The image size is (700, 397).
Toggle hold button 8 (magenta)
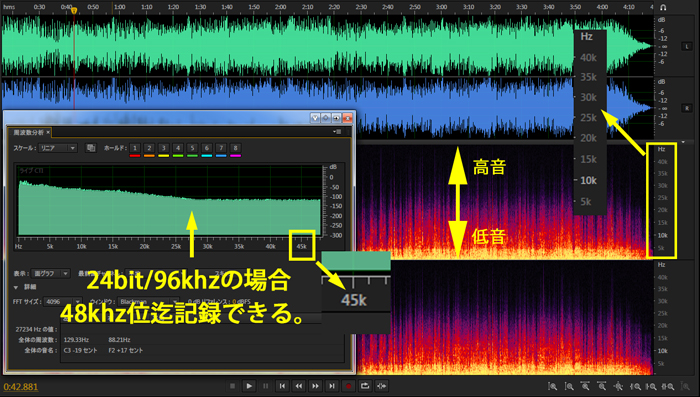click(x=235, y=148)
